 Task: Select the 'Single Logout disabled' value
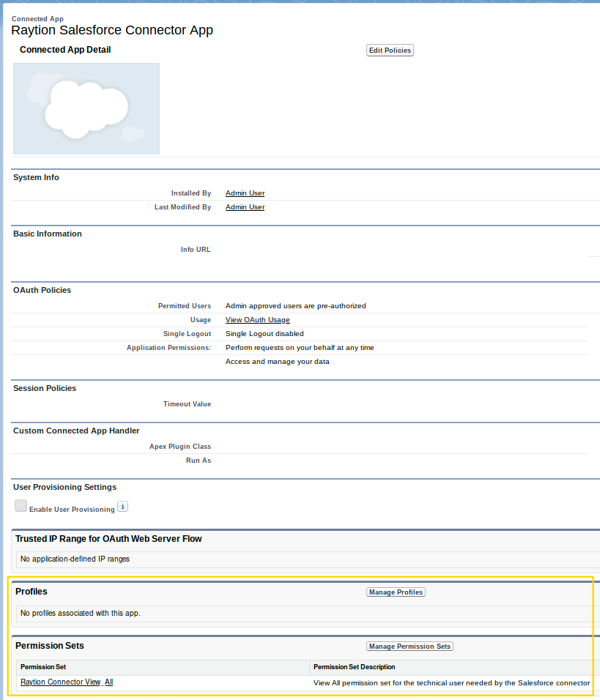tap(264, 333)
